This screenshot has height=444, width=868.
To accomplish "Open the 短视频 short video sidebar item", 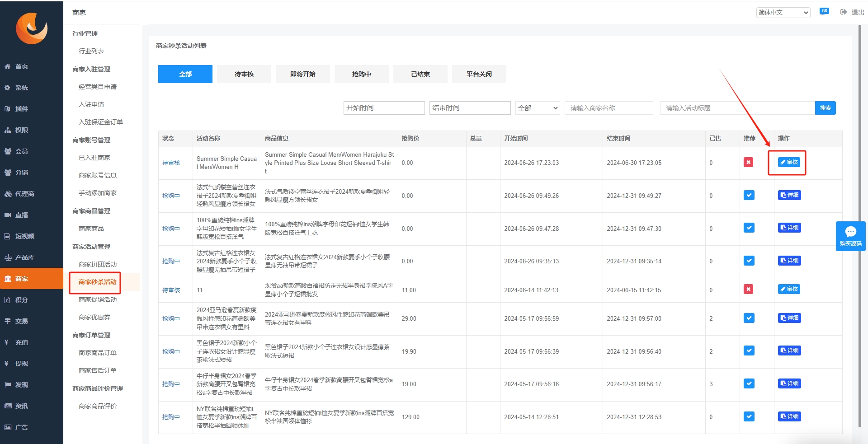I will click(x=32, y=236).
